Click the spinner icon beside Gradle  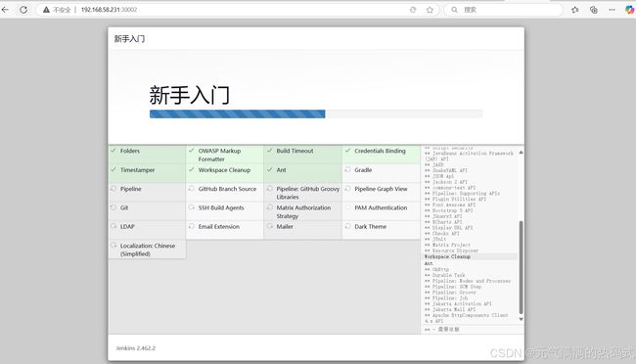[x=347, y=169]
